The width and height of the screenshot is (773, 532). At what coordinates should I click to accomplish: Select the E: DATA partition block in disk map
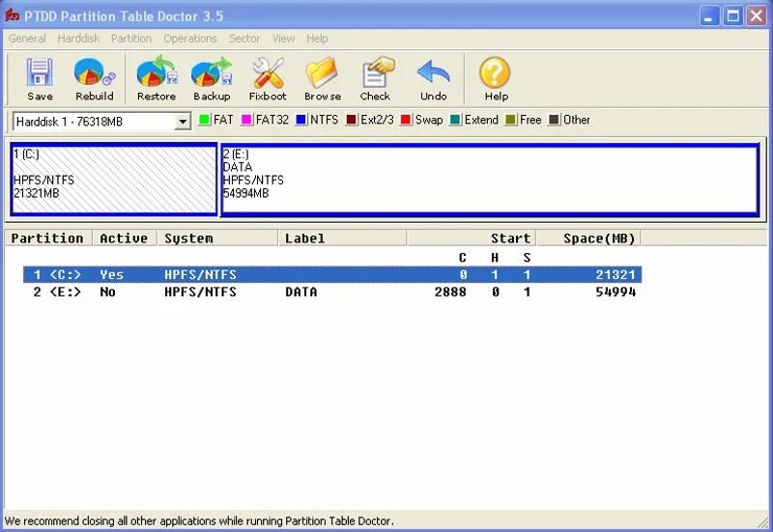coord(489,180)
